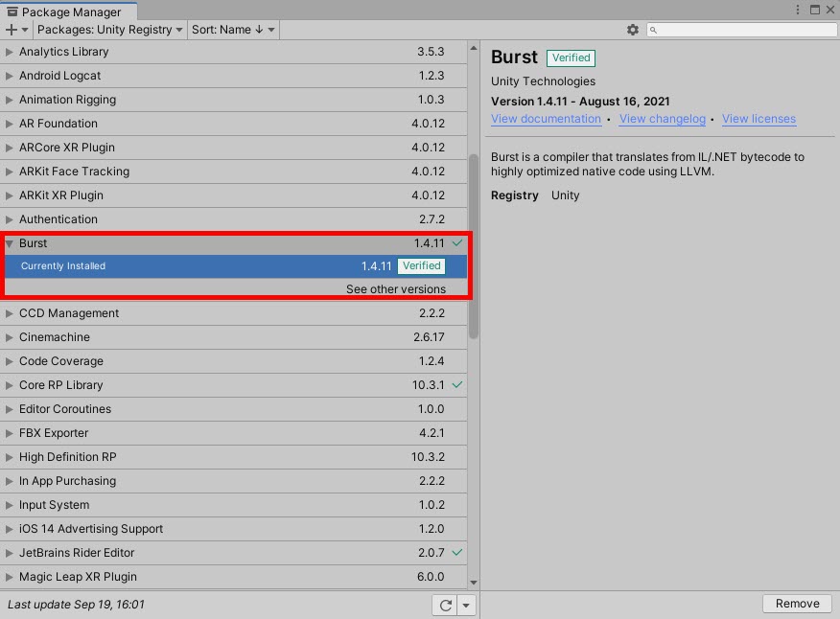Image resolution: width=840 pixels, height=619 pixels.
Task: Expand the Magic Leap XR Plugin package
Action: [9, 577]
